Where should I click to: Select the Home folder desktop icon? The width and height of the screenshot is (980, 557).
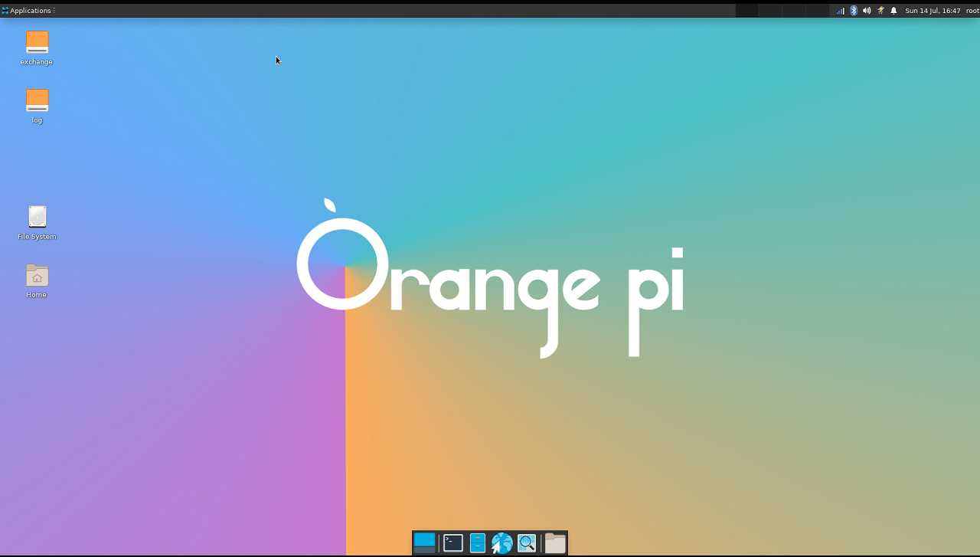(x=37, y=276)
